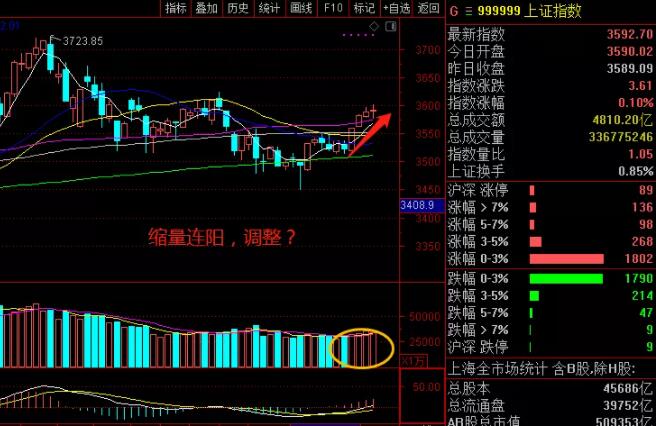Screen dimensions: 657x426
Task: Click the 涨幅 0-3% red bar
Action: click(567, 259)
